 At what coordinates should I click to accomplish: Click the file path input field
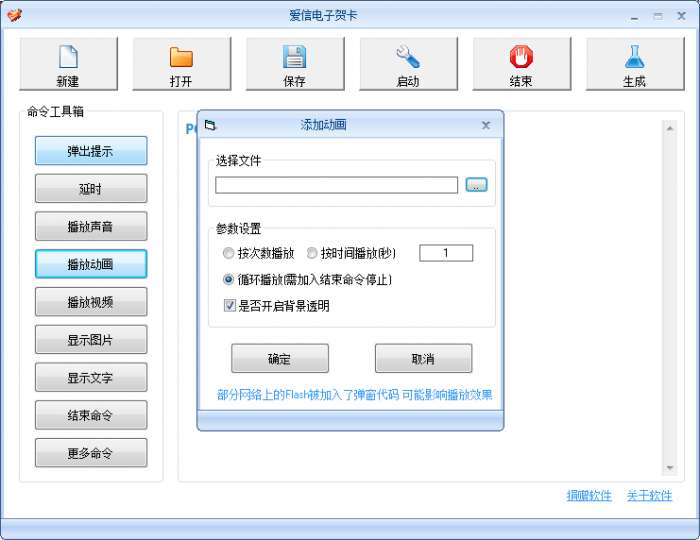(x=336, y=185)
